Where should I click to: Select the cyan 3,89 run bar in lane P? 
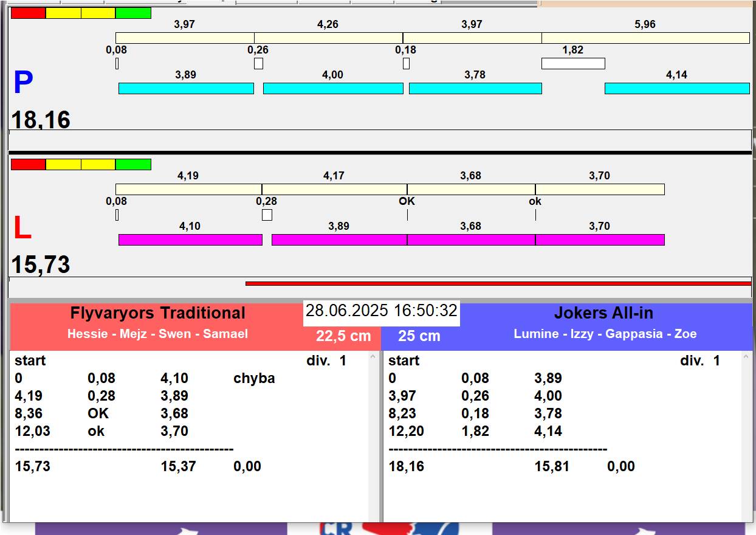[186, 88]
